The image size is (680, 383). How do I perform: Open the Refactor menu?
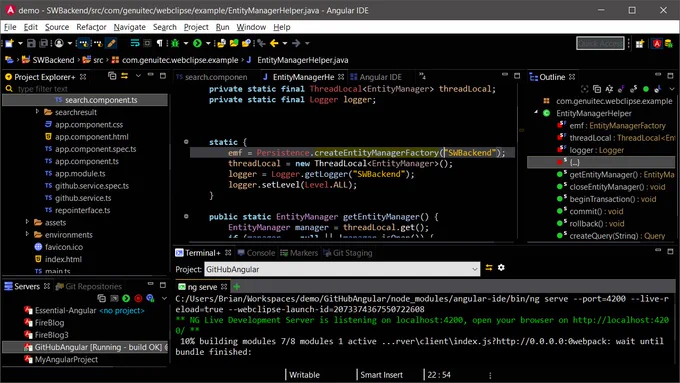tap(91, 27)
